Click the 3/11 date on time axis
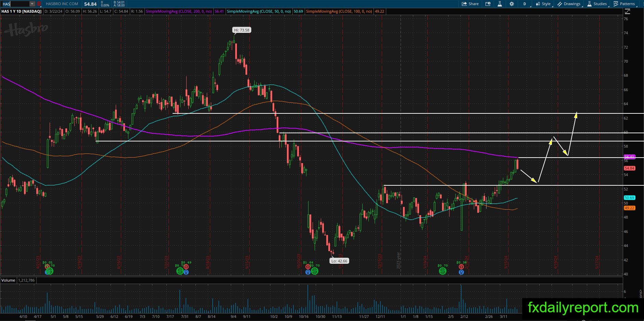The height and width of the screenshot is (321, 644). (x=503, y=317)
